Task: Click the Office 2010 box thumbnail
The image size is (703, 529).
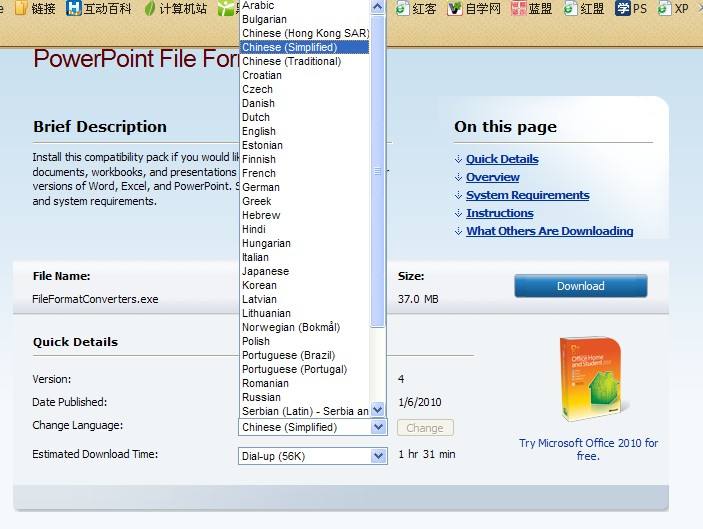Action: tap(591, 379)
